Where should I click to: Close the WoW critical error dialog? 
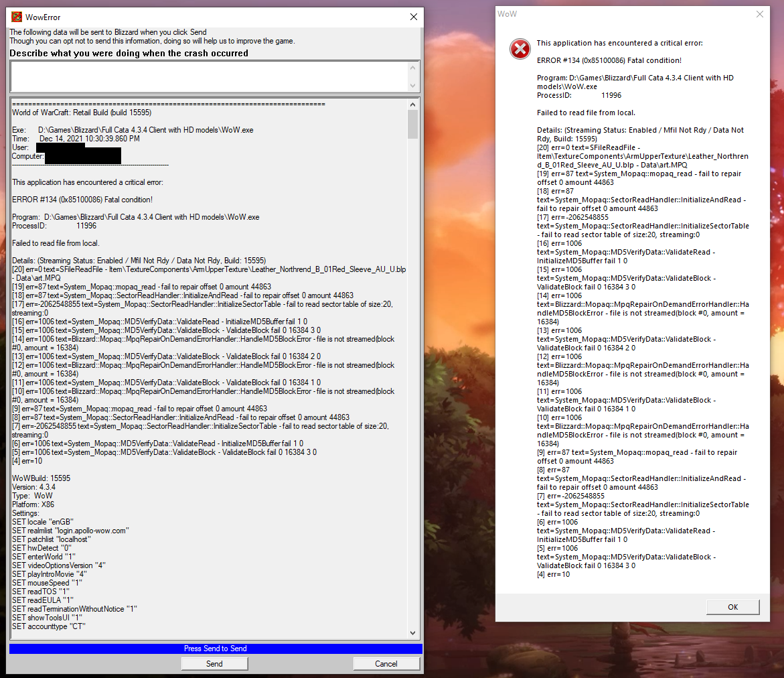tap(759, 14)
